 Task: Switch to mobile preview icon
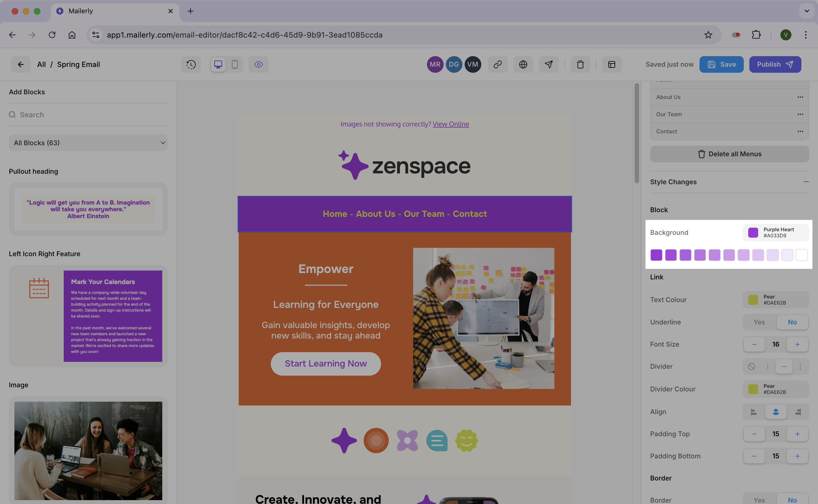pos(235,64)
